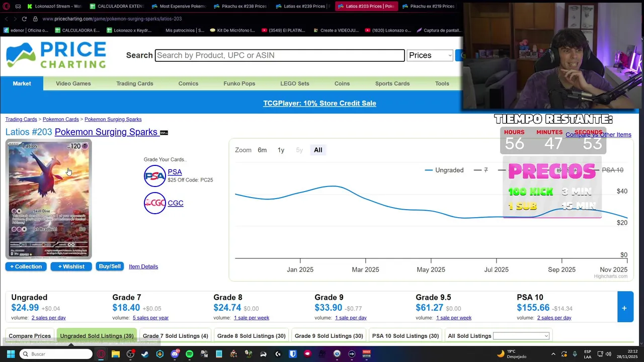Viewport: 644px width, 362px height.
Task: Switch to Latias ex #239 Prices browser tab
Action: click(x=303, y=6)
